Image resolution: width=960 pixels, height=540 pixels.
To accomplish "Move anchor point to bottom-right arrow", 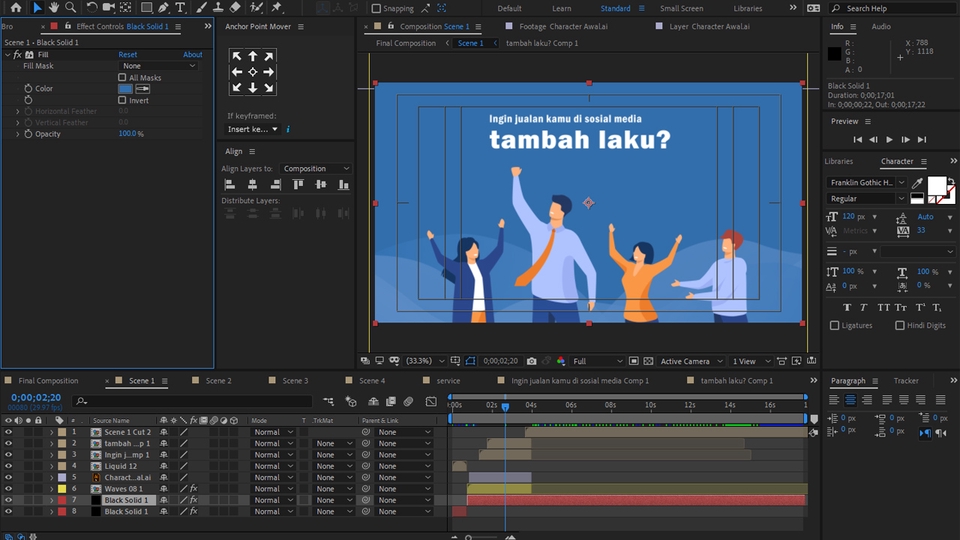I will coord(269,88).
